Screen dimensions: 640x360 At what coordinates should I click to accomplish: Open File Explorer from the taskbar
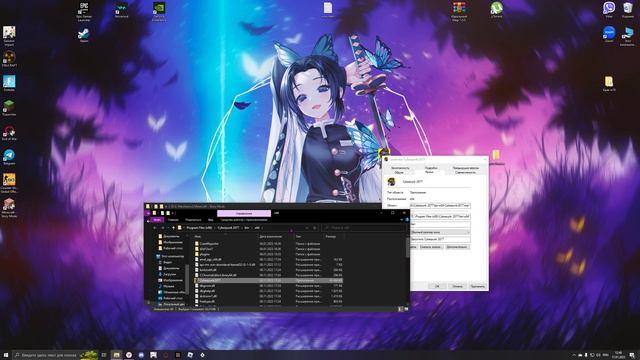point(116,355)
